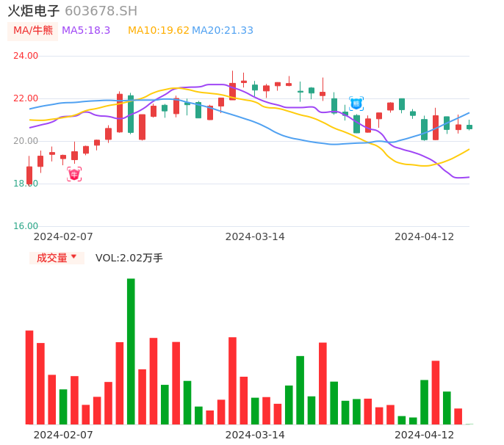Toggle the MA10:19.62 yellow line legend

pyautogui.click(x=158, y=31)
